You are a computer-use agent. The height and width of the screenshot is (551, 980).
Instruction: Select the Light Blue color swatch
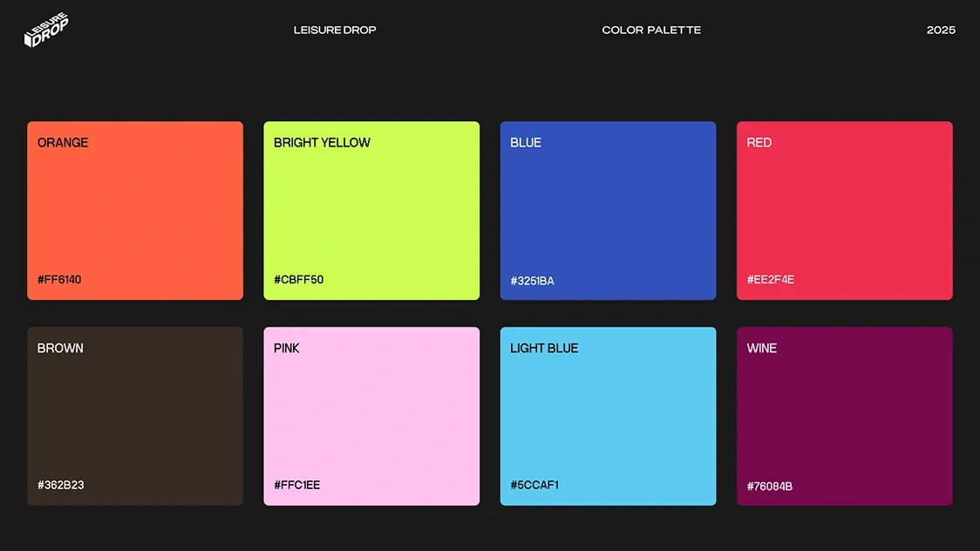tap(608, 416)
